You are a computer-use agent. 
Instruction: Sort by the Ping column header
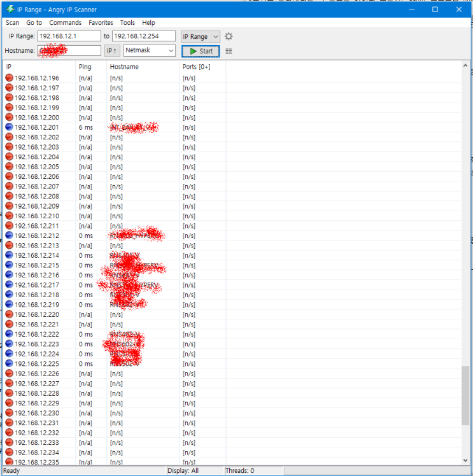click(91, 66)
